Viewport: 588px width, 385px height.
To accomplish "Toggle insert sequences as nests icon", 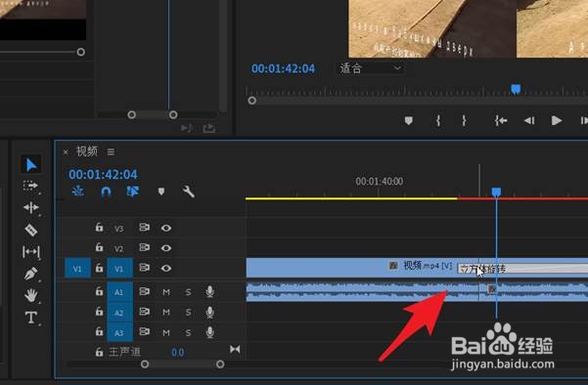I will (x=78, y=192).
